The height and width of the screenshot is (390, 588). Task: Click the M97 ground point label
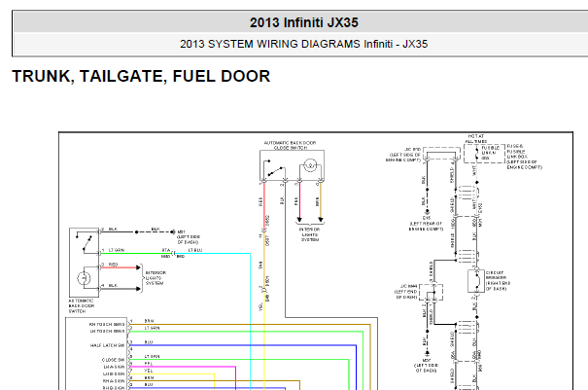(x=183, y=232)
